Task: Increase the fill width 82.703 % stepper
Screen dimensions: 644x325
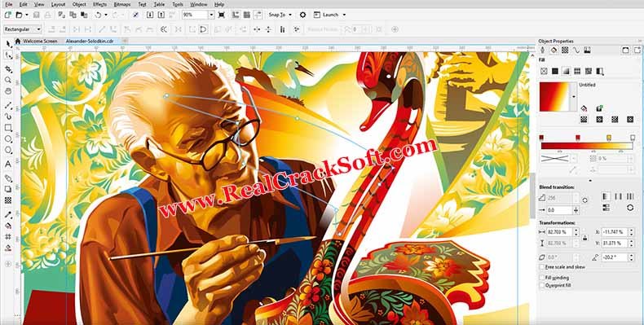Action: coord(576,231)
